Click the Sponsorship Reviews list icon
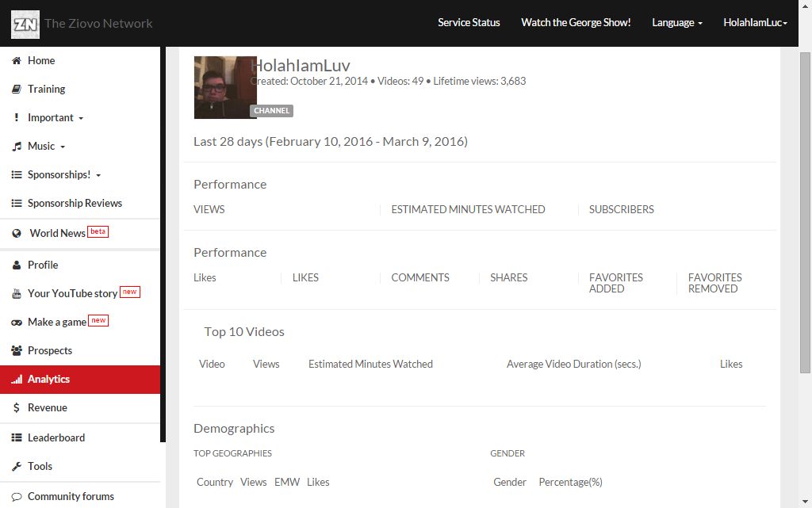This screenshot has height=508, width=812. (17, 204)
